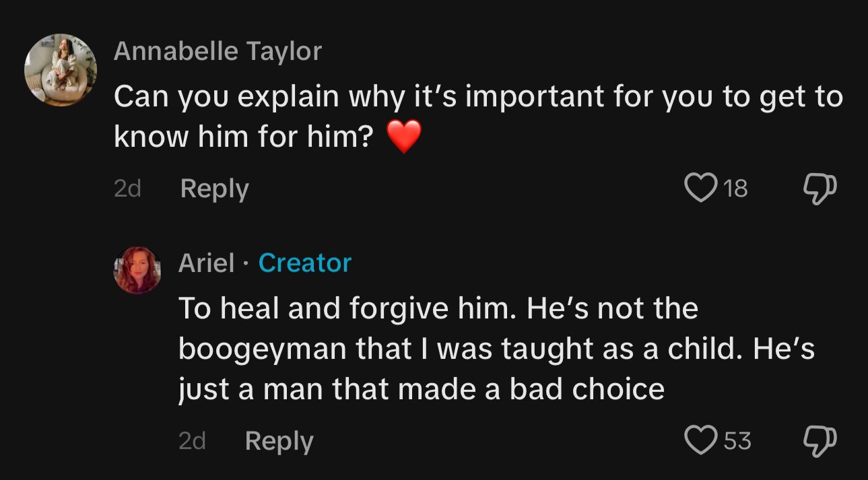The image size is (868, 480).
Task: Click the 53 likes count
Action: point(737,441)
